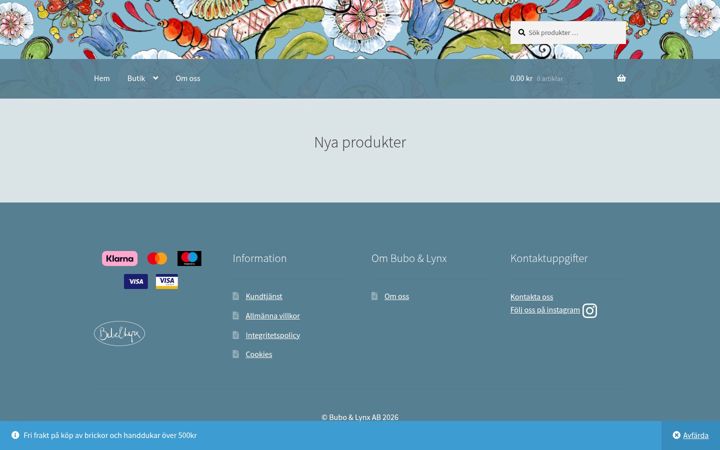Click the blue Visa logo
Image resolution: width=720 pixels, height=450 pixels.
pyautogui.click(x=135, y=281)
